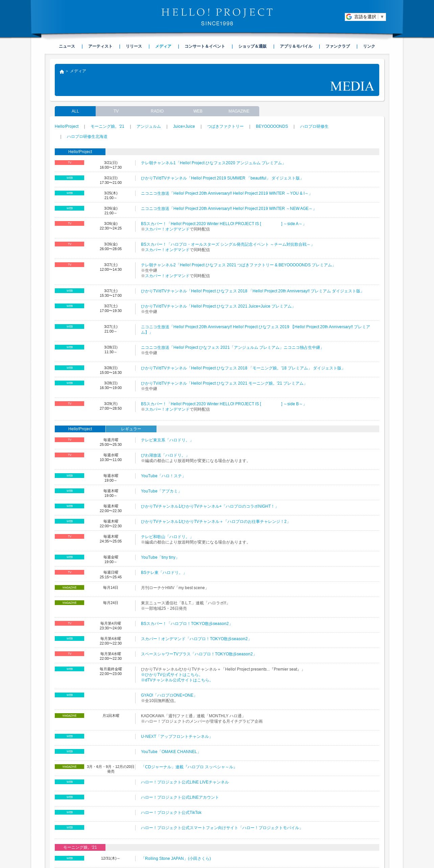The height and width of the screenshot is (868, 434).
Task: Switch to the RADIO media tab
Action: pyautogui.click(x=157, y=111)
